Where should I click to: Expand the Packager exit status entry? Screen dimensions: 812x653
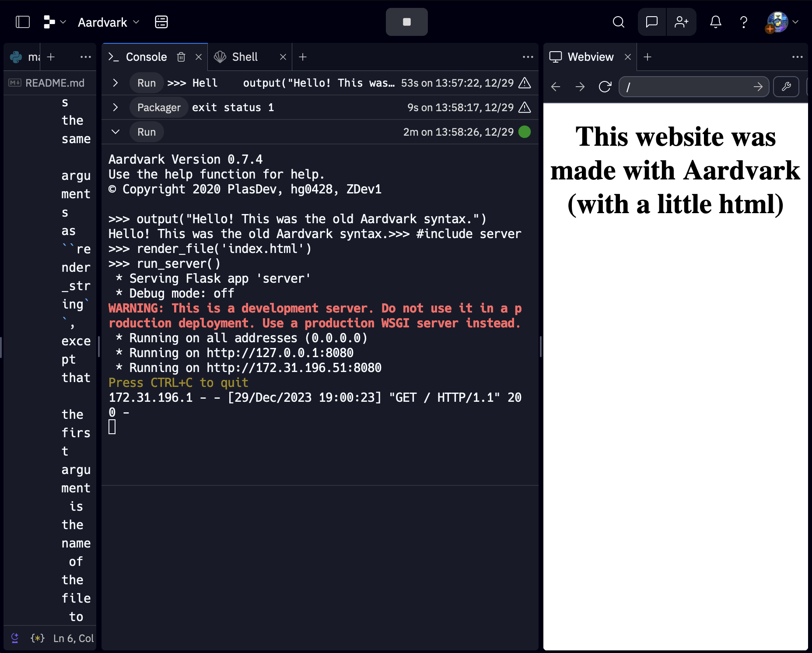coord(115,107)
